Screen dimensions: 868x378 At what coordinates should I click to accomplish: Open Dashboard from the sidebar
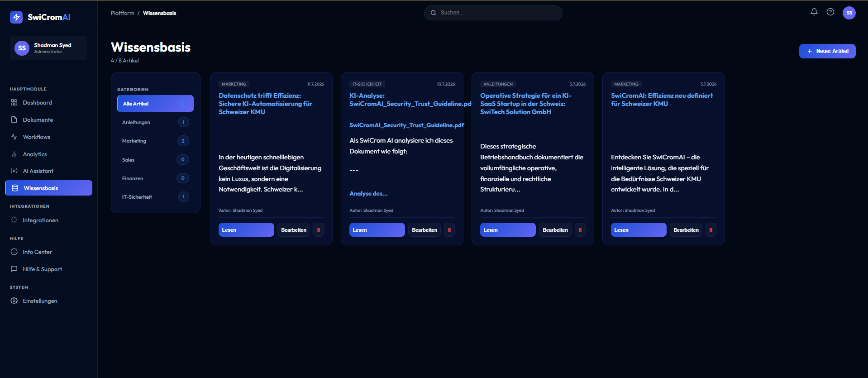(x=48, y=103)
